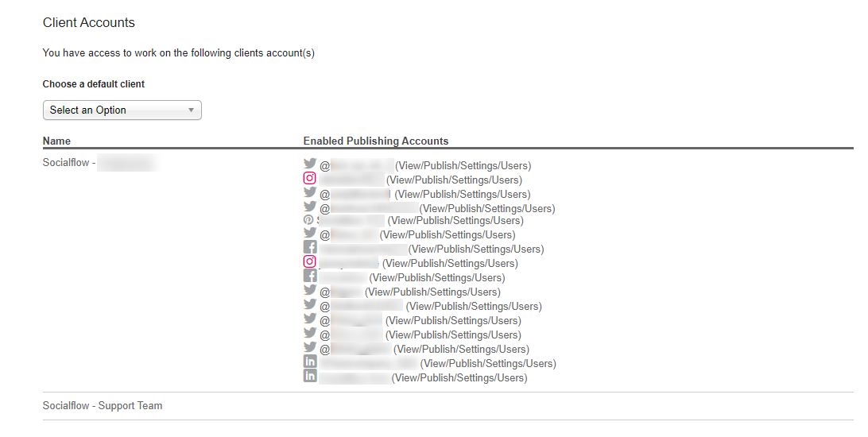This screenshot has height=437, width=868.
Task: Click the "Client Accounts" heading
Action: pyautogui.click(x=88, y=23)
